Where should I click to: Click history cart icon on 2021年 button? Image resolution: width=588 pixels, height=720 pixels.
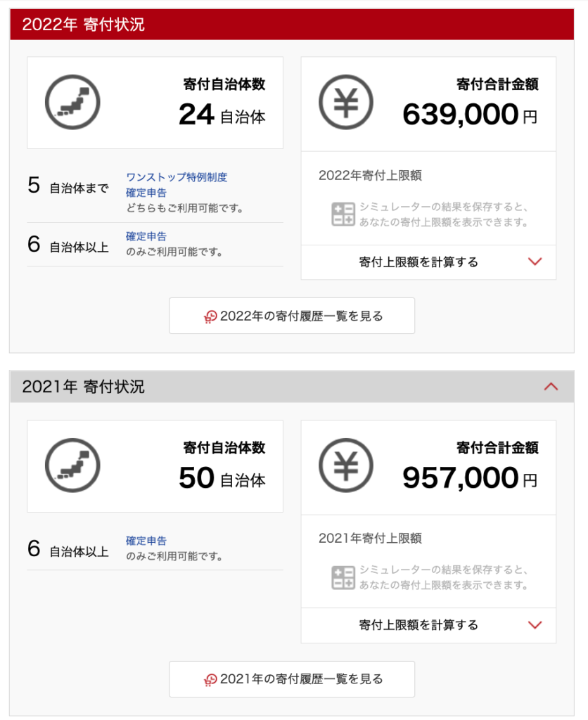click(x=210, y=679)
